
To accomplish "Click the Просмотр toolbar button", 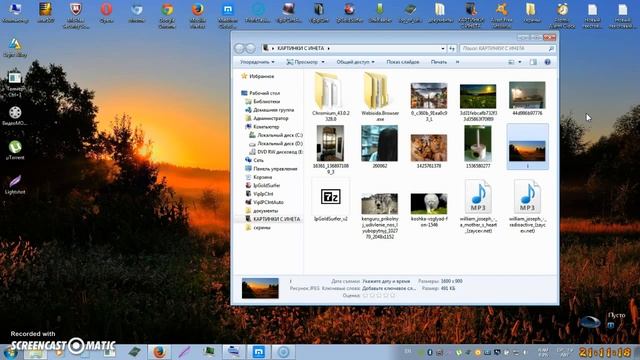I will [x=302, y=62].
